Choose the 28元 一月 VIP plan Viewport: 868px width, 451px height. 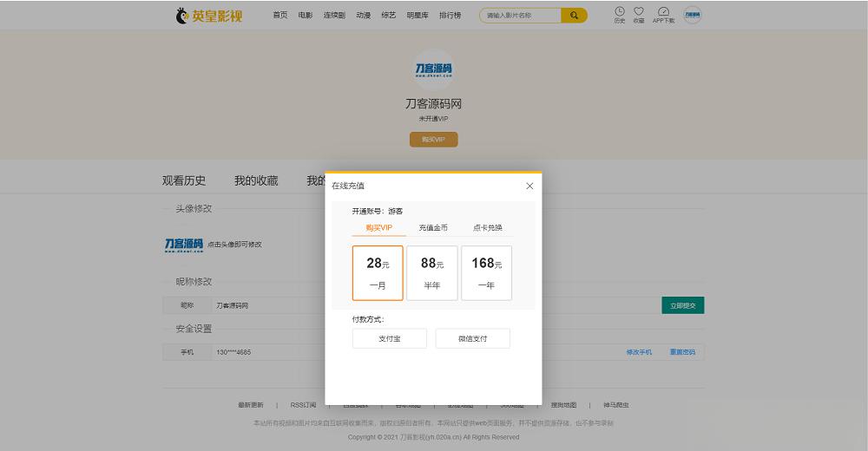click(x=378, y=273)
